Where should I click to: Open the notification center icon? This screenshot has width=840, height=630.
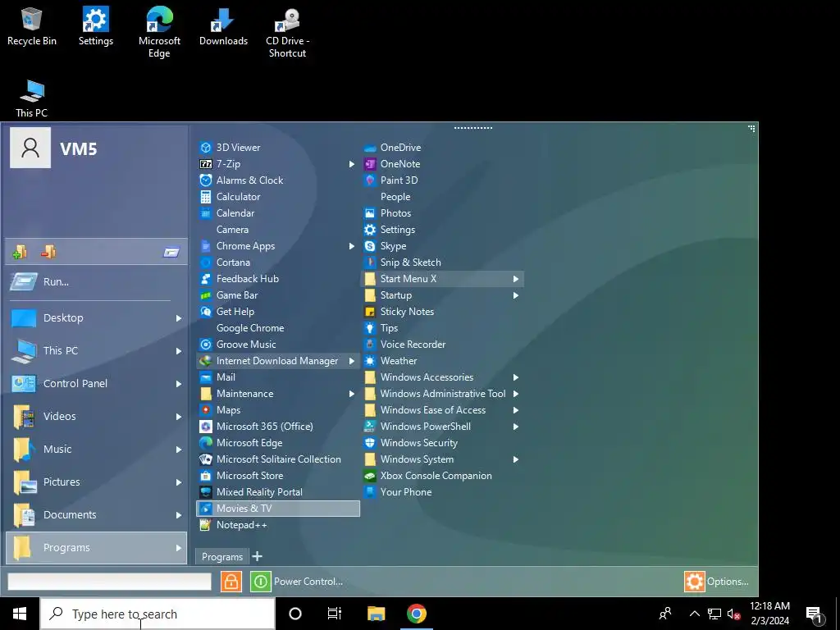(x=815, y=614)
